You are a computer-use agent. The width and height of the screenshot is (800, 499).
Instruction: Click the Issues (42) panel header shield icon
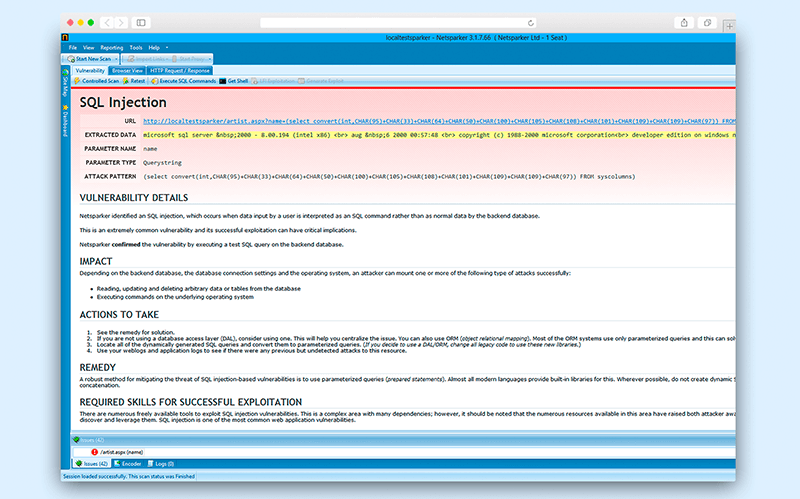click(x=76, y=440)
